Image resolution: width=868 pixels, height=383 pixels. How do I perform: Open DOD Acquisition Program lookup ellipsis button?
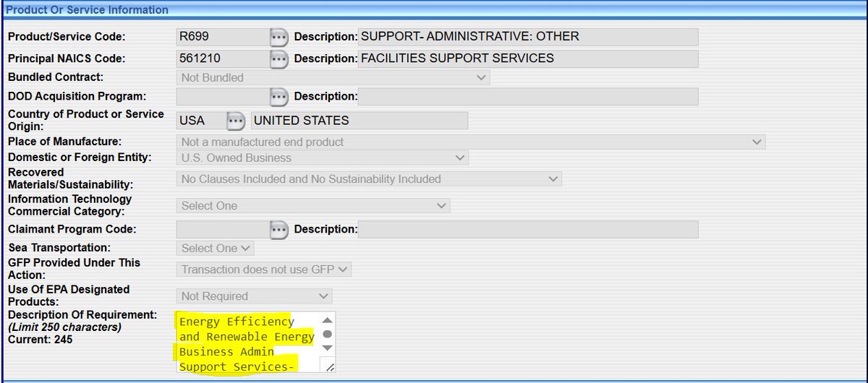[278, 97]
